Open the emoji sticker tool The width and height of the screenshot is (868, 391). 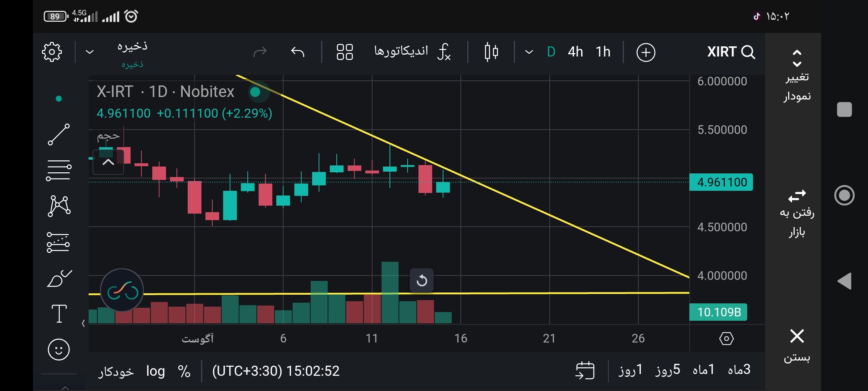coord(59,349)
